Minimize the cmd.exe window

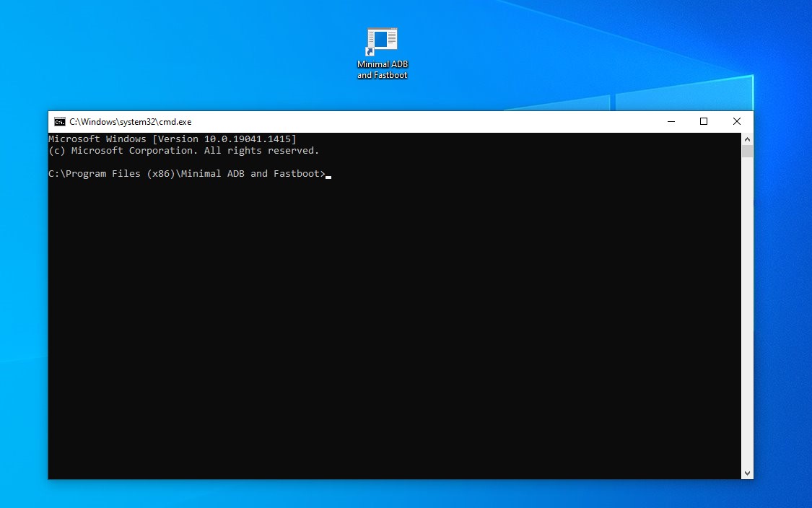(671, 122)
